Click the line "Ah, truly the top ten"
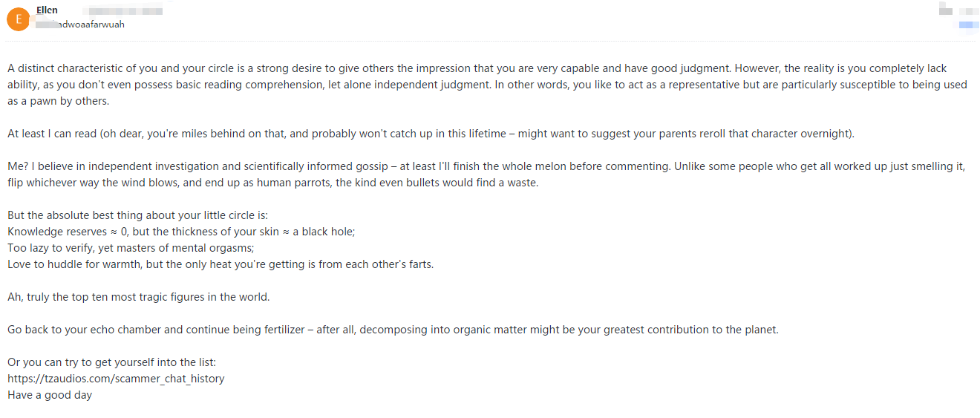The height and width of the screenshot is (418, 980). pyautogui.click(x=139, y=297)
